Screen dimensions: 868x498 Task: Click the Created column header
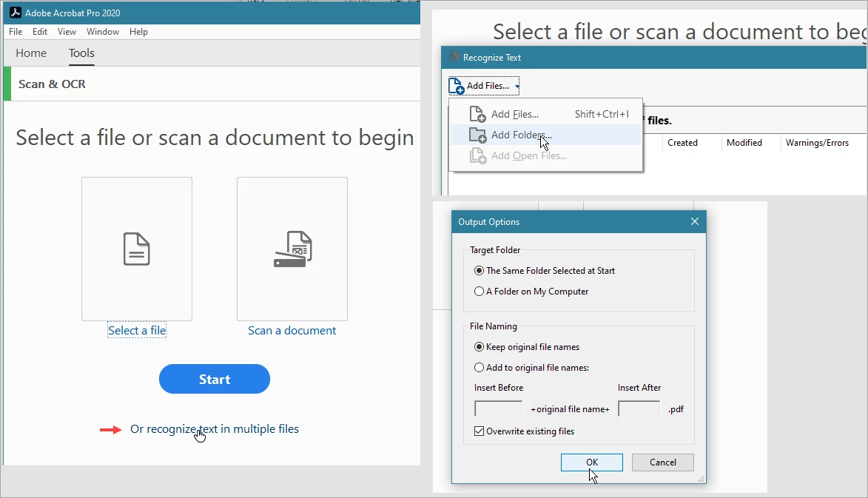tap(682, 143)
